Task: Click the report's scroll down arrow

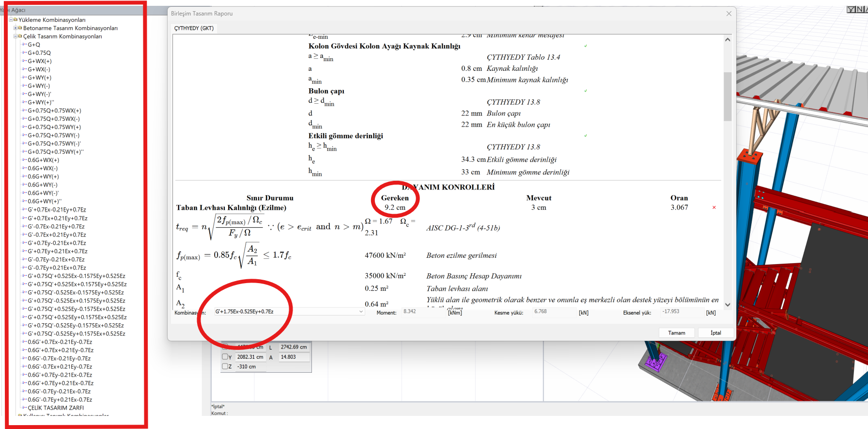Action: click(x=727, y=304)
